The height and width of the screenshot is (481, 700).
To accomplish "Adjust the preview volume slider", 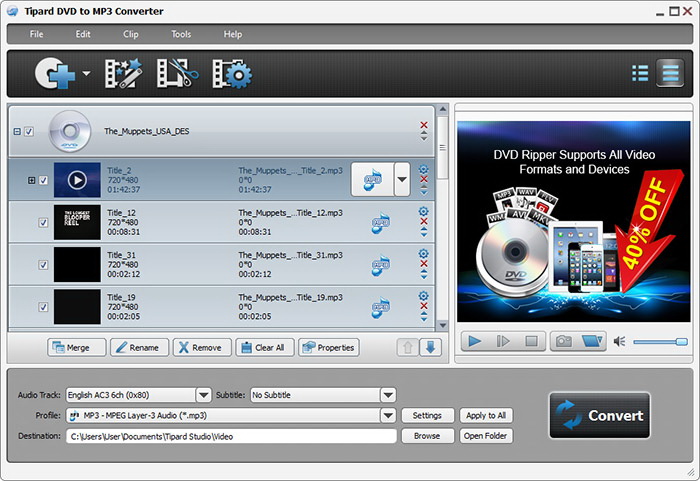I will point(660,342).
